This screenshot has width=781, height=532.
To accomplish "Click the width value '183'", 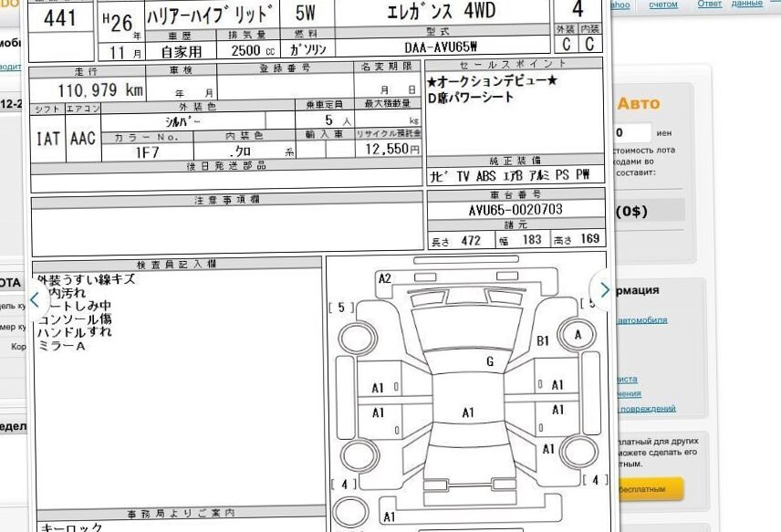I will tap(531, 240).
